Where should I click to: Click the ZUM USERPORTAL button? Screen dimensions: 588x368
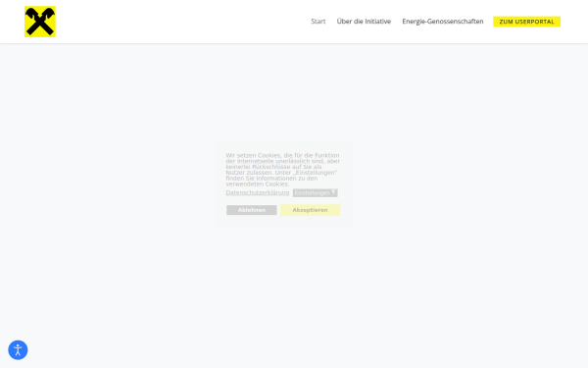[x=526, y=22]
